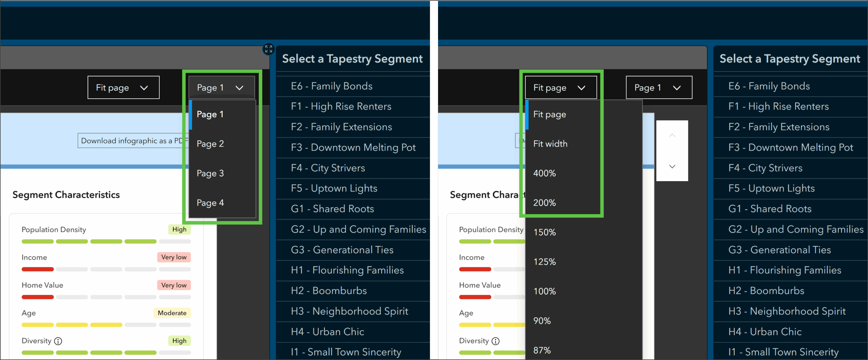Click the up chevron in the white box

click(x=672, y=136)
